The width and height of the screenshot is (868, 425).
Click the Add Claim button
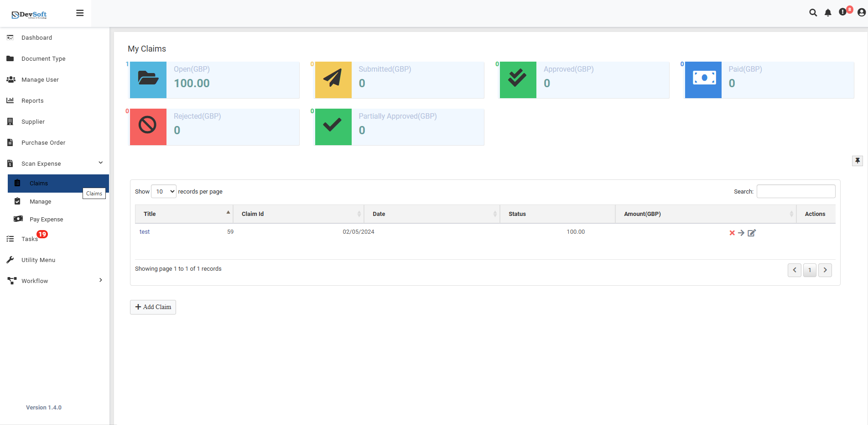pos(153,307)
